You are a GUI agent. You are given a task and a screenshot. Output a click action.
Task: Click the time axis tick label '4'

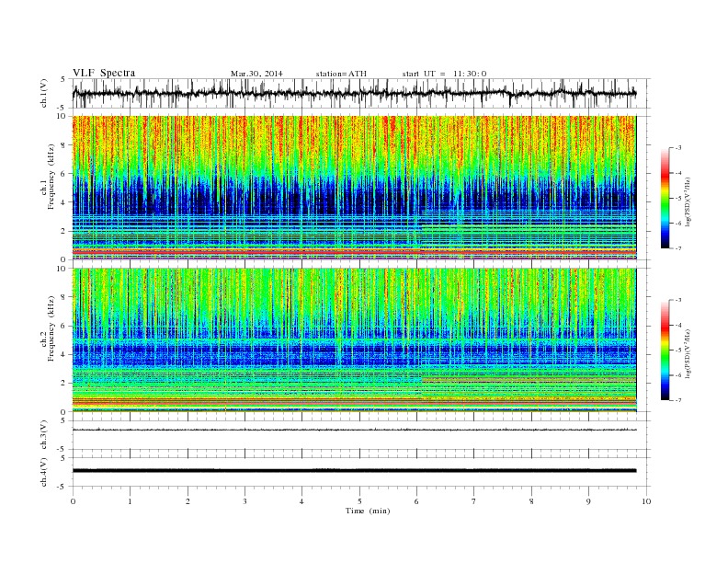301,501
